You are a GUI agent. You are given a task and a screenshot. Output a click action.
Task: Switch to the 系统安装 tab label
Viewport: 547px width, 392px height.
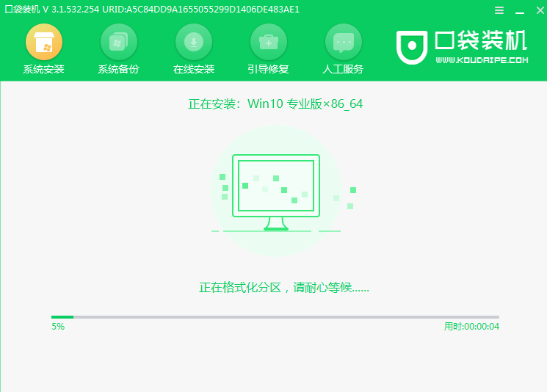point(44,70)
